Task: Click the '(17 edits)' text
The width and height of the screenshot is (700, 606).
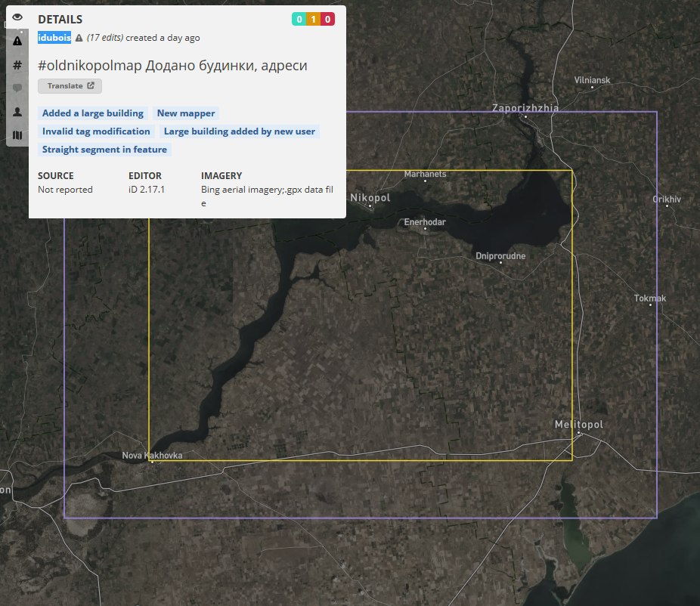Action: tap(105, 38)
